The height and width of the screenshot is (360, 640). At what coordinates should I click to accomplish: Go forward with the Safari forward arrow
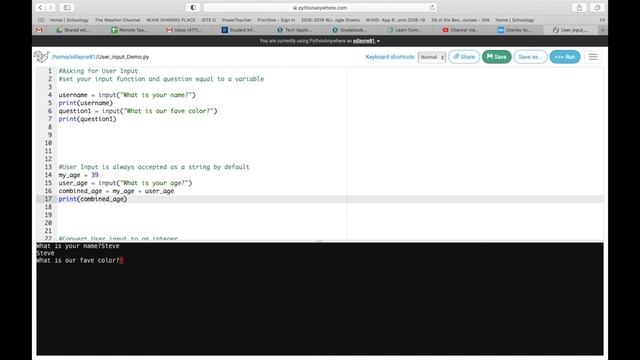51,7
